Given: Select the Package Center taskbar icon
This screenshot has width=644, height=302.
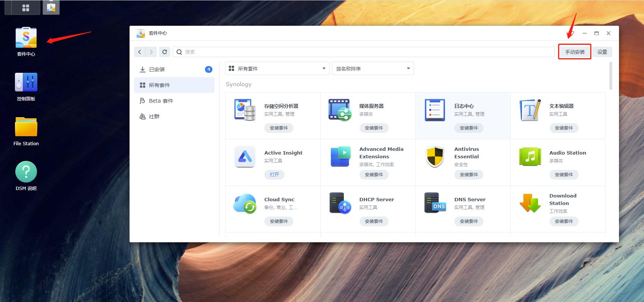Looking at the screenshot, I should (51, 7).
